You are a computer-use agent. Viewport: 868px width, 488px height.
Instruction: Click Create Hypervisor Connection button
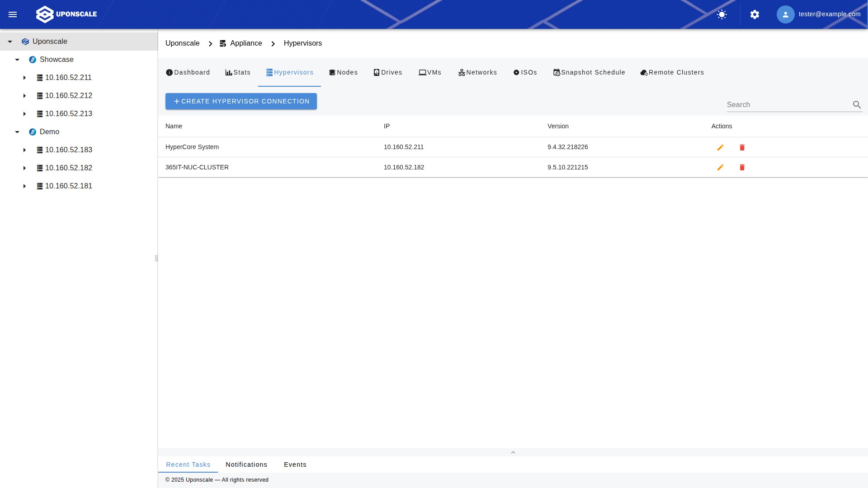click(x=241, y=101)
